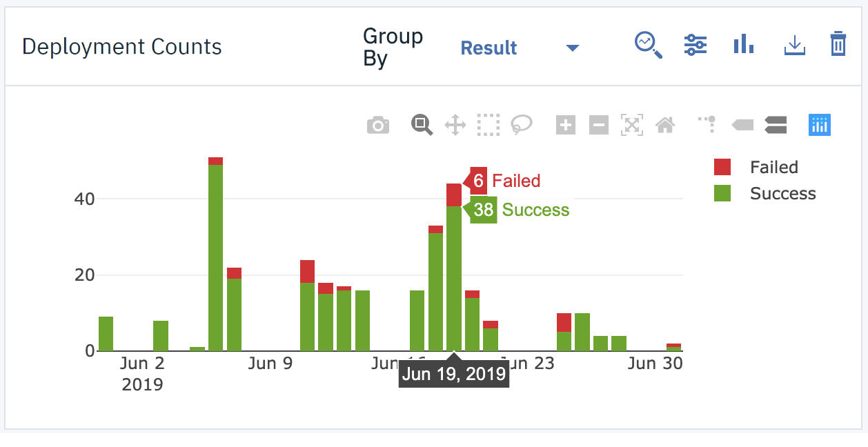Expand the Group By Result dropdown
The height and width of the screenshot is (447, 868).
point(572,48)
